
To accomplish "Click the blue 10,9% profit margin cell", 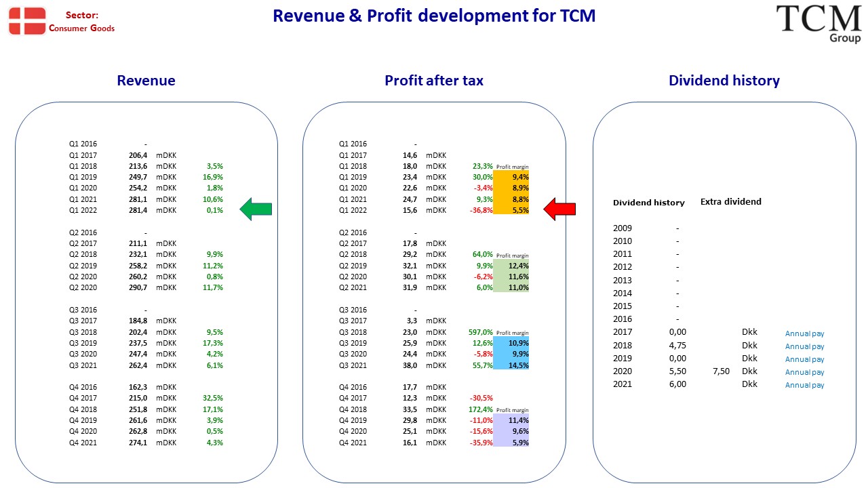I will tap(511, 343).
